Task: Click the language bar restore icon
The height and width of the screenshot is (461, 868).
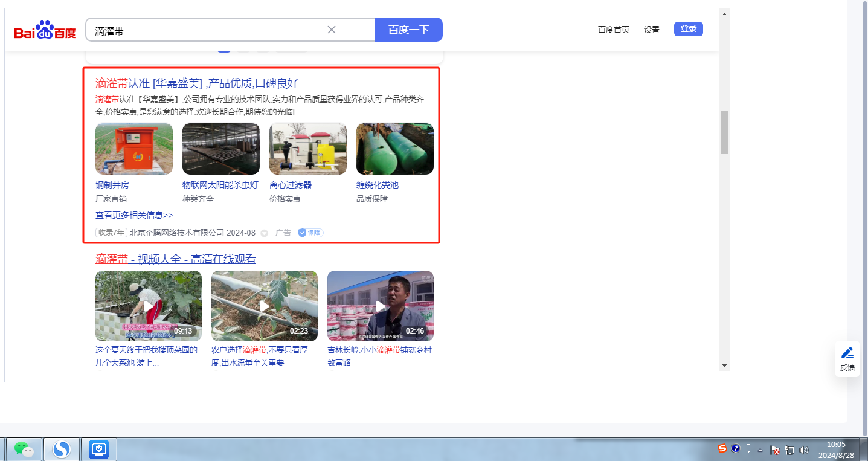Action: coord(749,445)
